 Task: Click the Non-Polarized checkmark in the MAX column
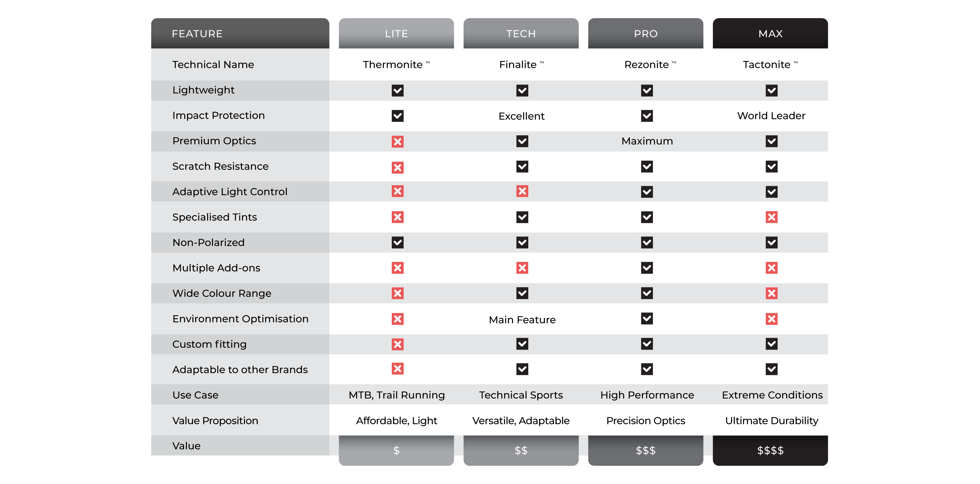(771, 242)
